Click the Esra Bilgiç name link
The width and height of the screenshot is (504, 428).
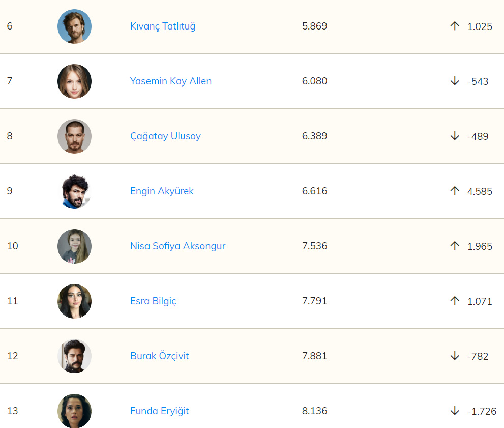(x=153, y=301)
